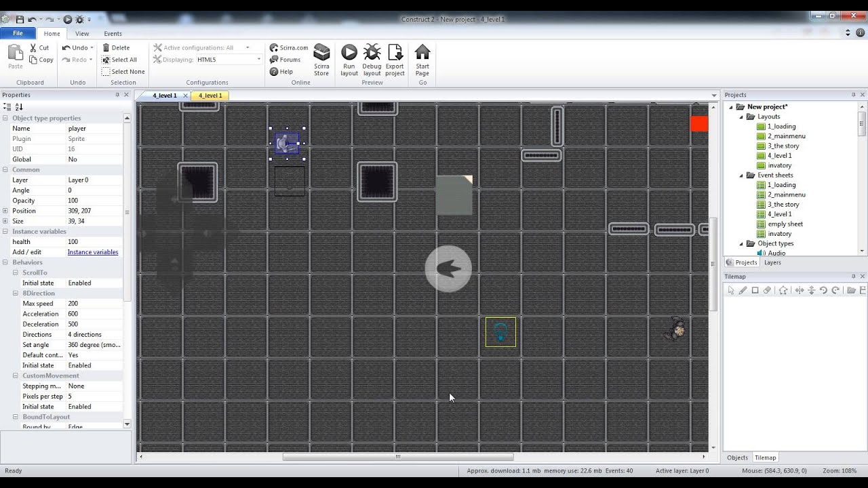Expand the Position property row
This screenshot has width=868, height=488.
[5, 211]
